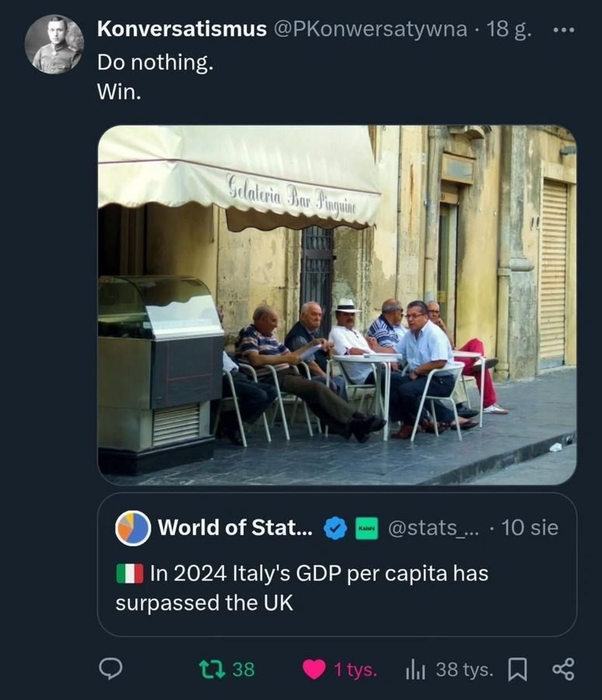Open the Konversatismus display name link
Viewport: 602px width, 700px height.
point(181,30)
